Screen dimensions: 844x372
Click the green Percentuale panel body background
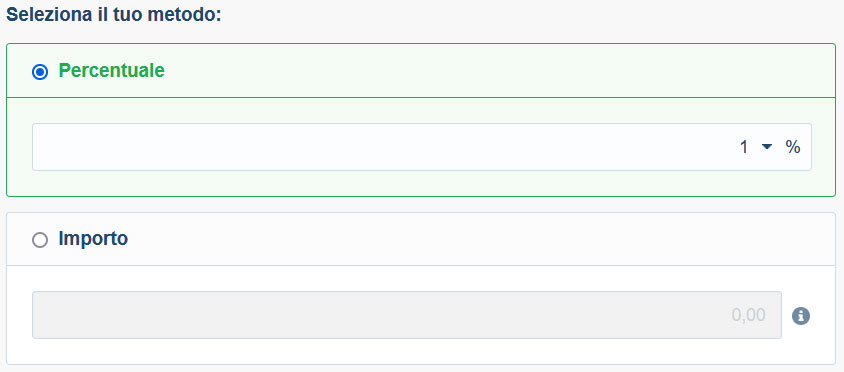(421, 184)
